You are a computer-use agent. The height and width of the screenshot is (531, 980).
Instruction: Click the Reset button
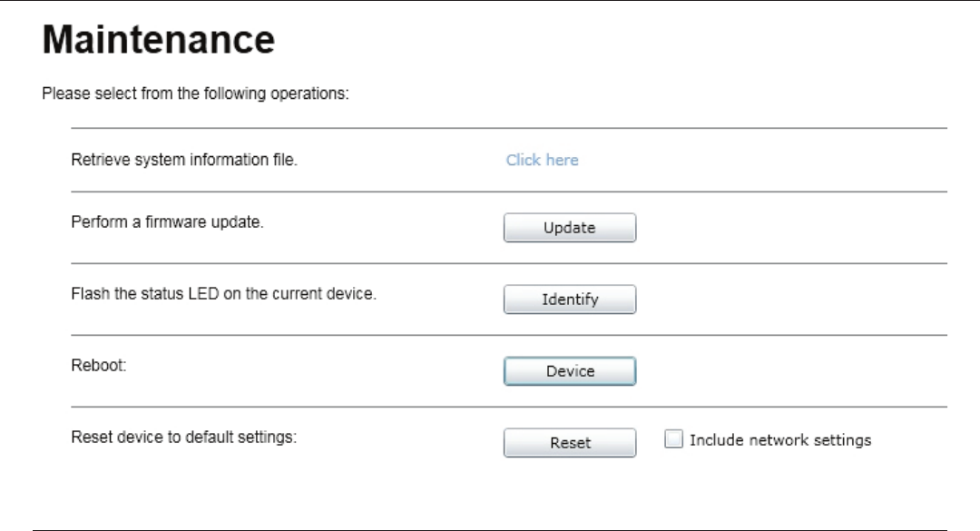point(569,443)
